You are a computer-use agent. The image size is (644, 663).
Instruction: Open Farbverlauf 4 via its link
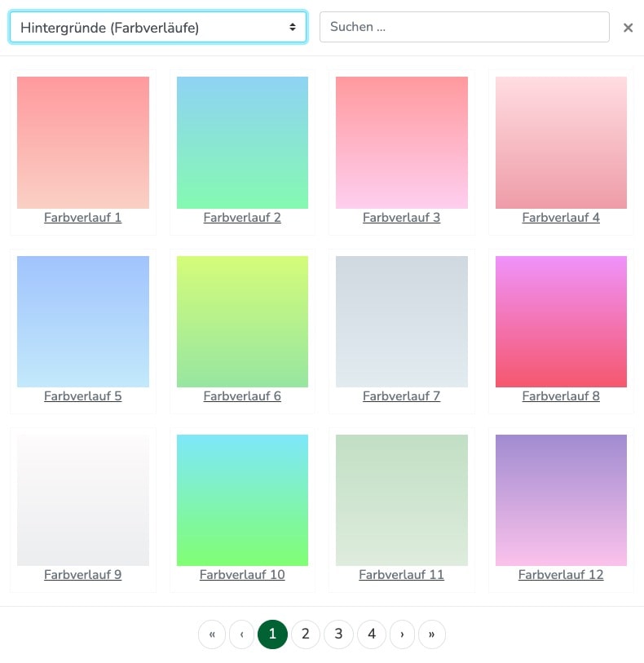561,218
